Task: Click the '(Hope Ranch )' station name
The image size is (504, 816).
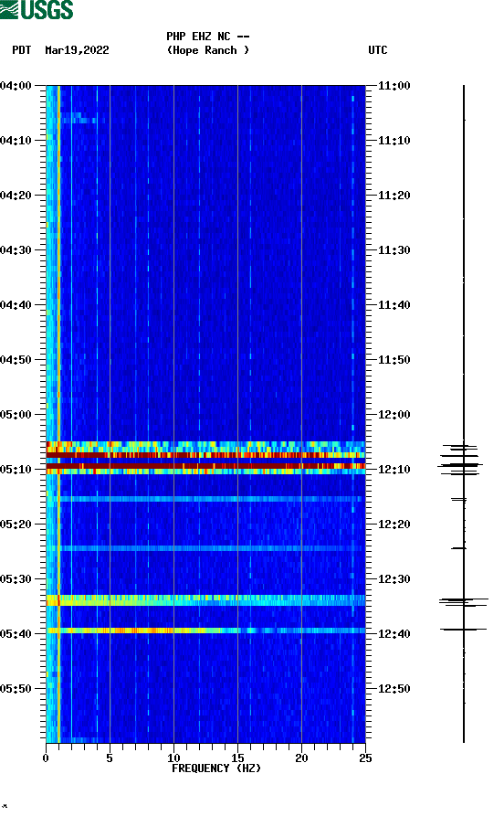Action: [x=208, y=50]
